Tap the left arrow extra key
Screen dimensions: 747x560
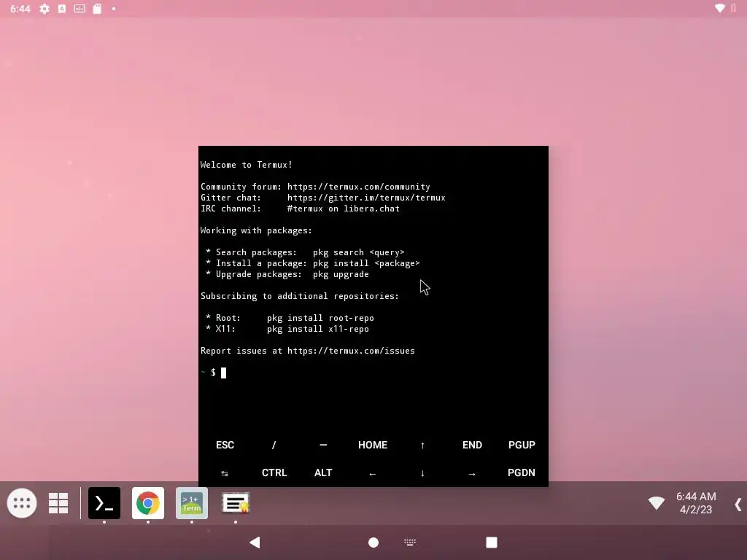point(373,474)
